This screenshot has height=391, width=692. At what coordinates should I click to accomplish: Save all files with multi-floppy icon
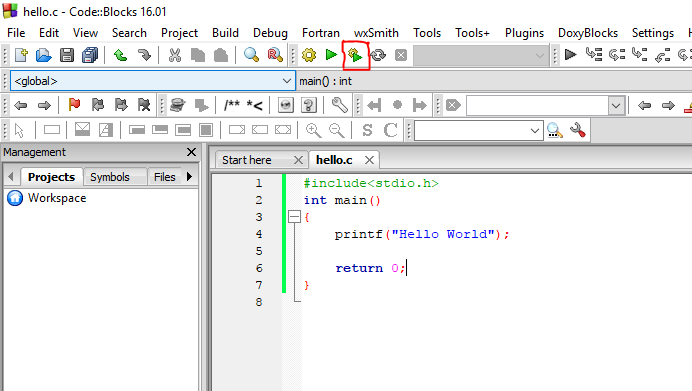click(x=90, y=55)
